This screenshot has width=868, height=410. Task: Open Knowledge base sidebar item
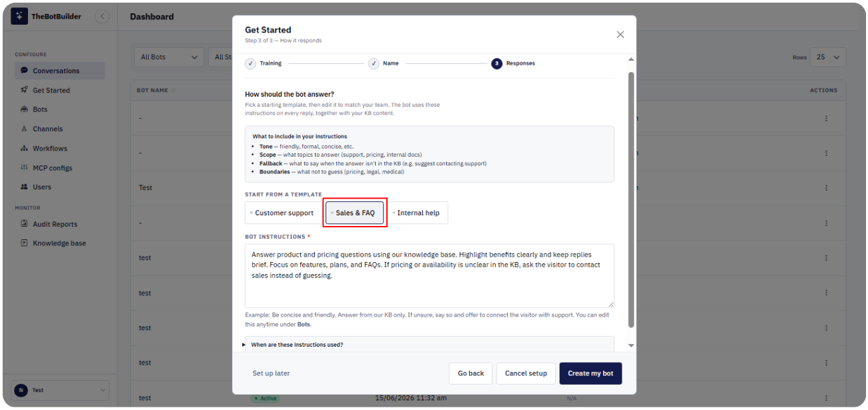(59, 243)
